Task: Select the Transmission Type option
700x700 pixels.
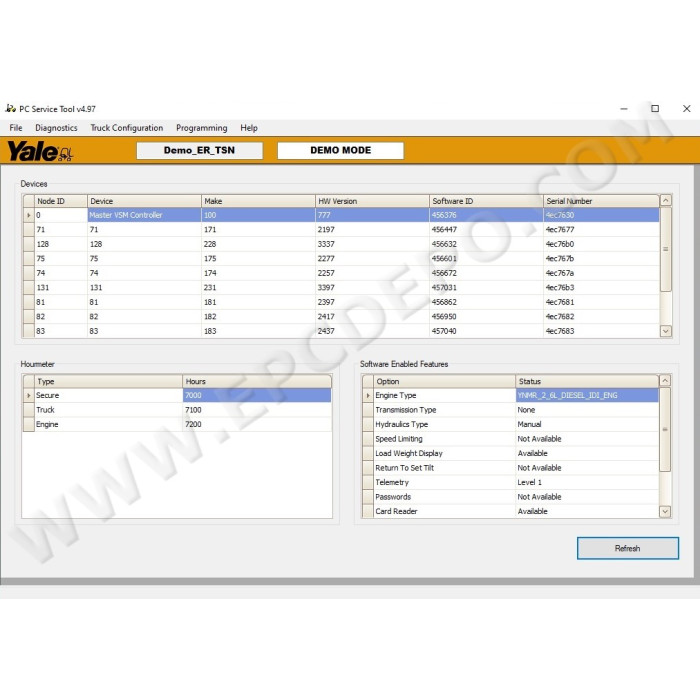Action: coord(444,410)
